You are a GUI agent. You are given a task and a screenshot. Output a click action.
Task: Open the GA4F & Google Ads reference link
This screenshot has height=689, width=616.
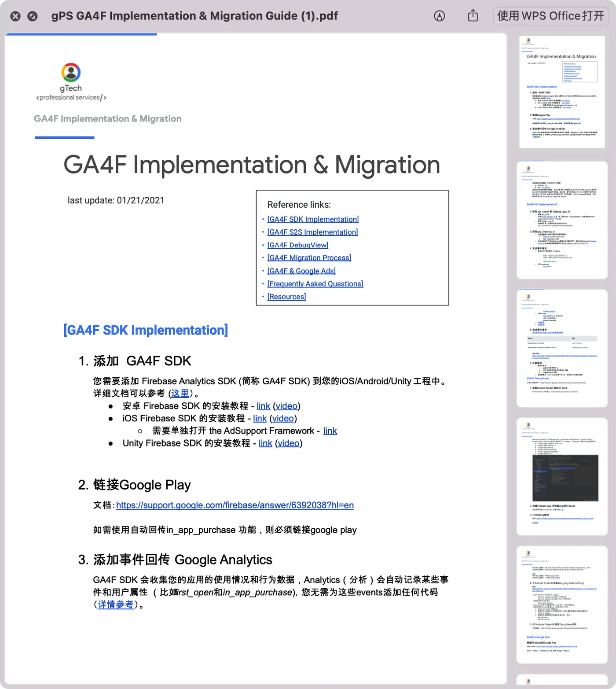point(301,271)
